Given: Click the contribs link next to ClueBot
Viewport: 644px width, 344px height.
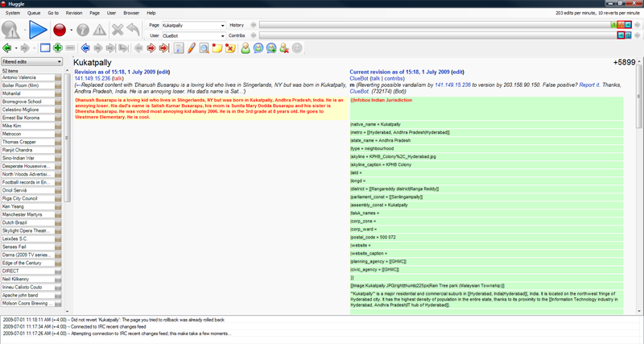Looking at the screenshot, I should point(394,78).
